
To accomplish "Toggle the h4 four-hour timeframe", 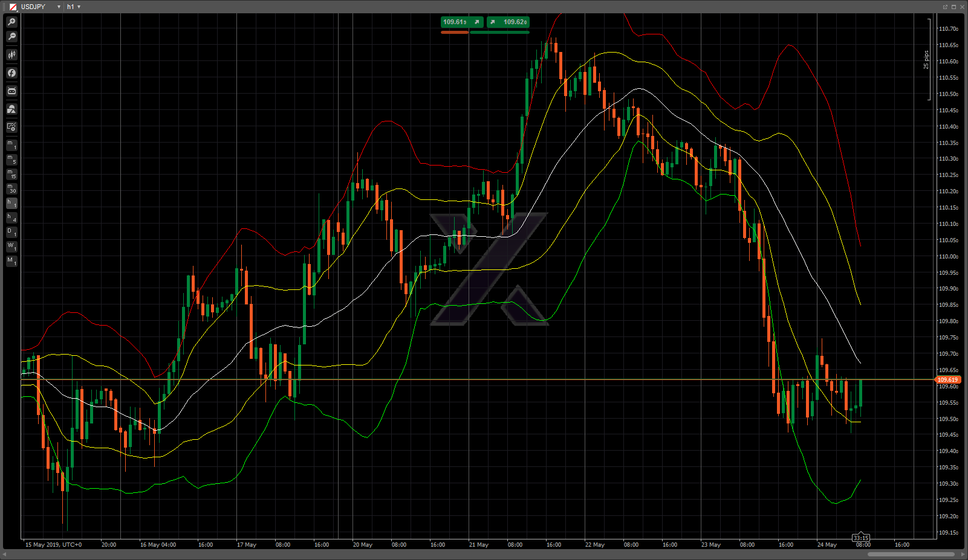I will pos(11,217).
